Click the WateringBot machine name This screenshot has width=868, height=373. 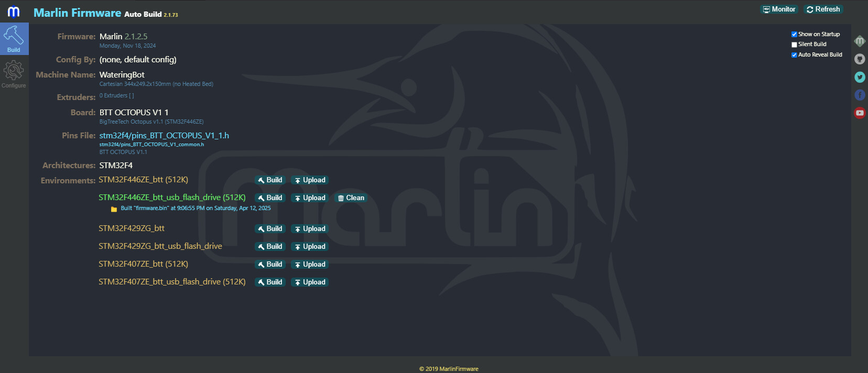coord(122,75)
